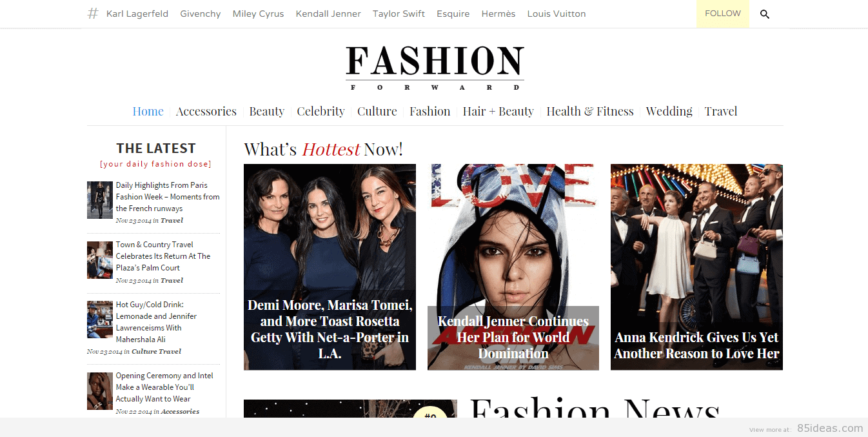The height and width of the screenshot is (437, 868).
Task: Click the FOLLOW button
Action: pos(723,14)
